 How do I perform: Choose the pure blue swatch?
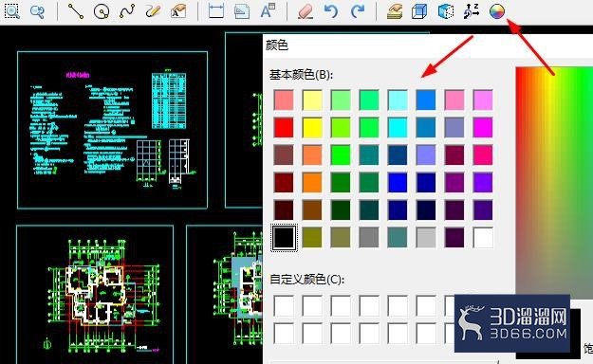[398, 183]
